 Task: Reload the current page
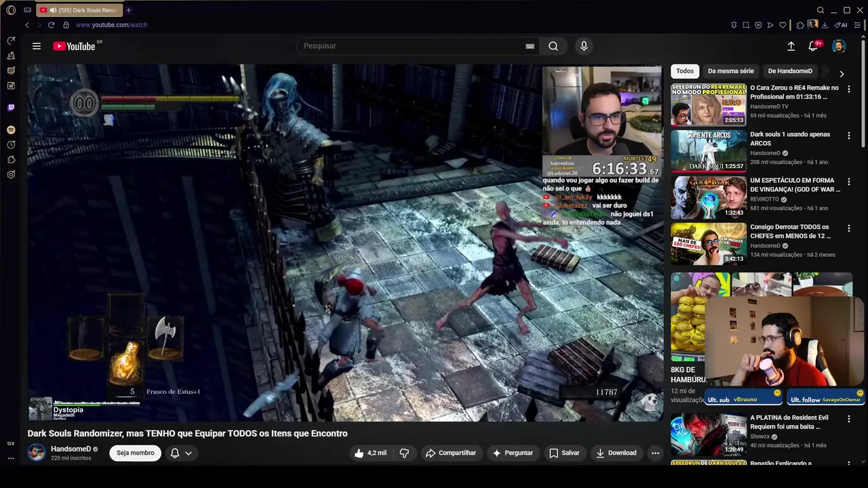coord(51,25)
